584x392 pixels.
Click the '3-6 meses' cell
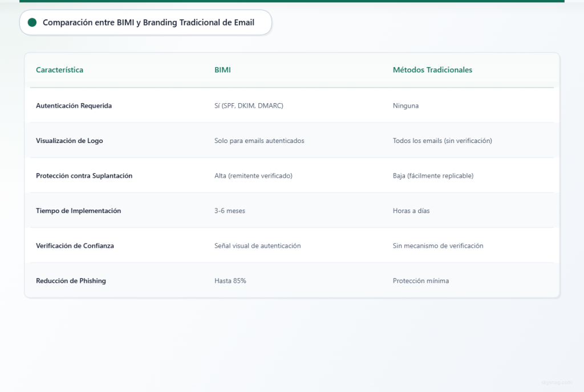point(229,210)
